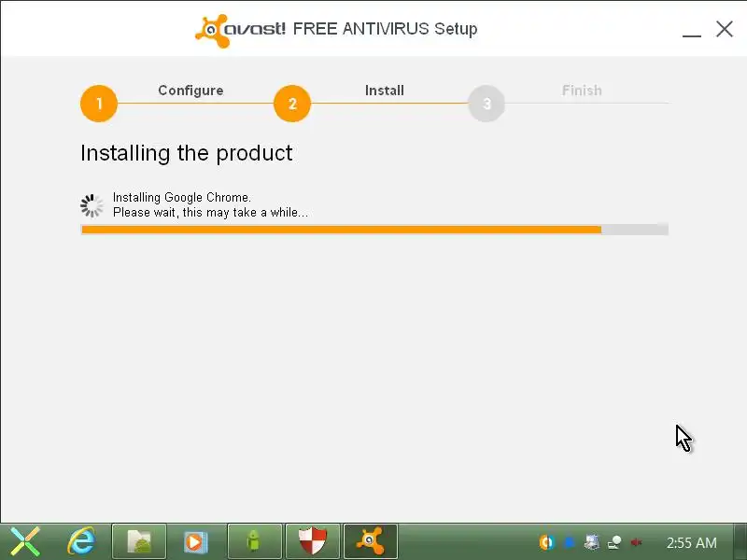Open the Android folder taskbar item

(x=139, y=541)
